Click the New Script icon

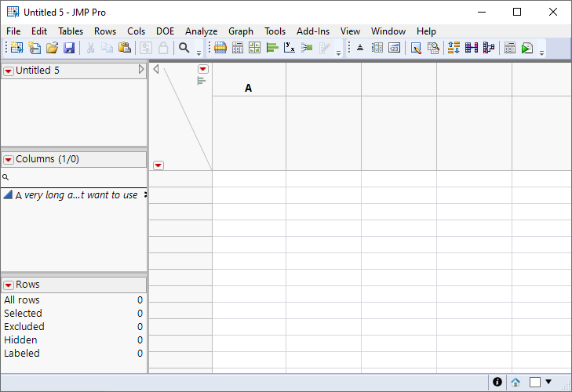coord(35,48)
